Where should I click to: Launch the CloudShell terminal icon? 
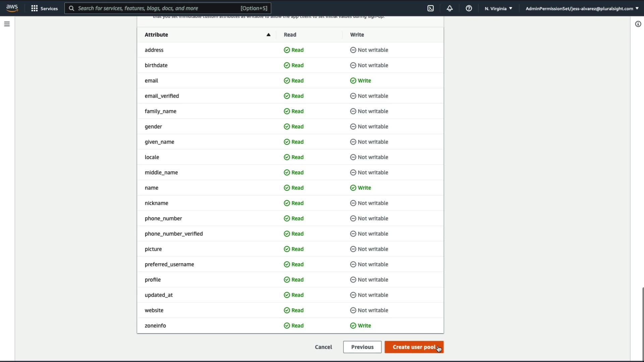pos(431,8)
